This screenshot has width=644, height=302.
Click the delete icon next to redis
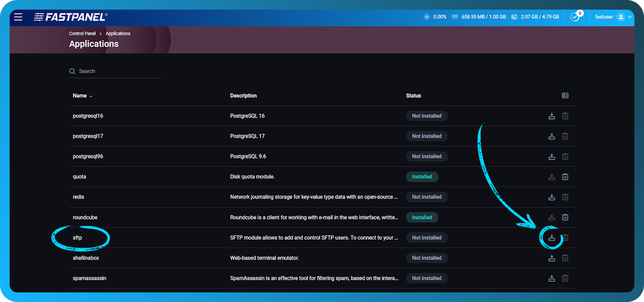point(565,197)
